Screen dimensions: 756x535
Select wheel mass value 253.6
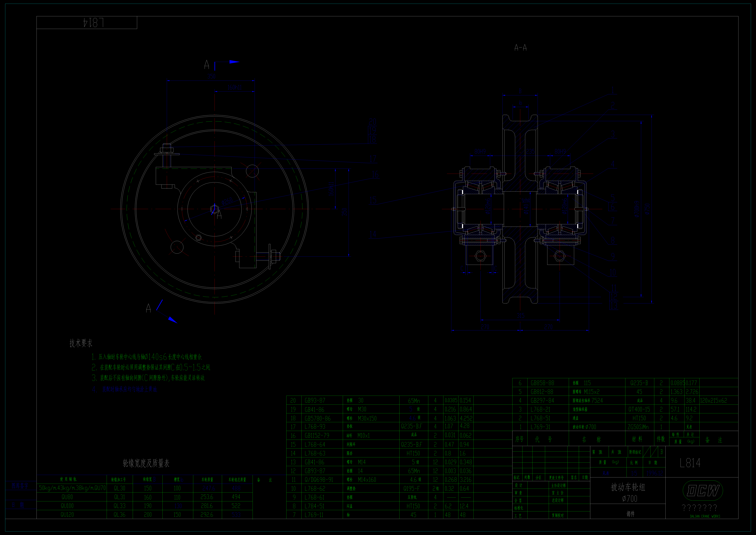[x=207, y=497]
